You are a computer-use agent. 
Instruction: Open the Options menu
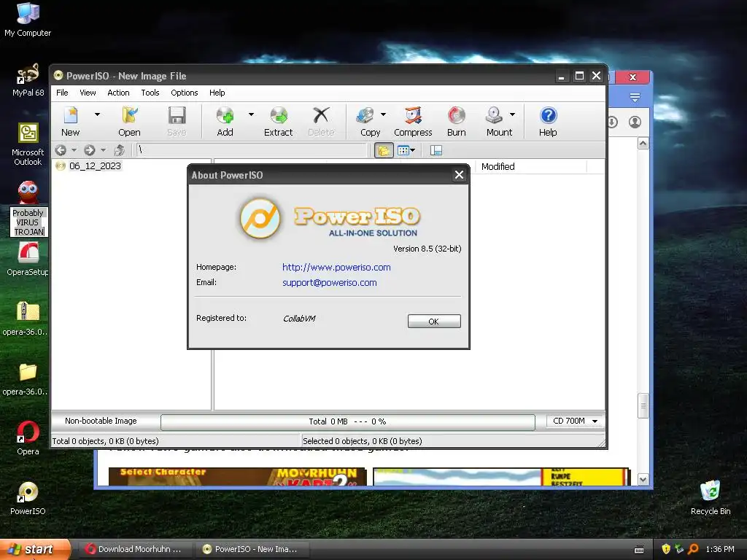click(x=185, y=93)
